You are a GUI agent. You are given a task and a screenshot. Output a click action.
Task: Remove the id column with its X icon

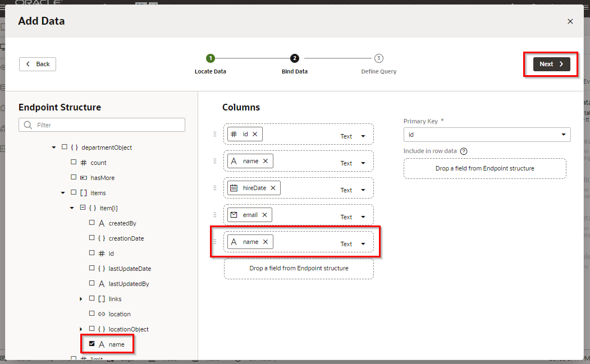[255, 134]
